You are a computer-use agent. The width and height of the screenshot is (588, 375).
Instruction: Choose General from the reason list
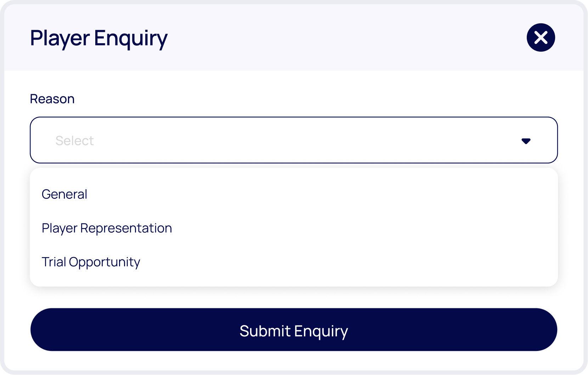click(x=64, y=194)
